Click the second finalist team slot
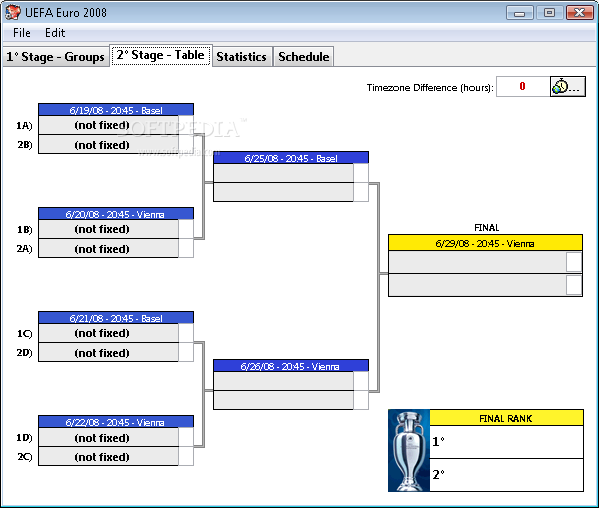Image resolution: width=599 pixels, height=508 pixels. coord(478,285)
